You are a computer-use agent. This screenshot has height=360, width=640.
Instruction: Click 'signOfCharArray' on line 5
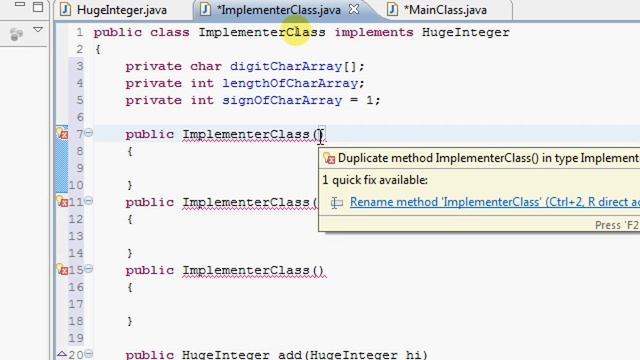(282, 100)
